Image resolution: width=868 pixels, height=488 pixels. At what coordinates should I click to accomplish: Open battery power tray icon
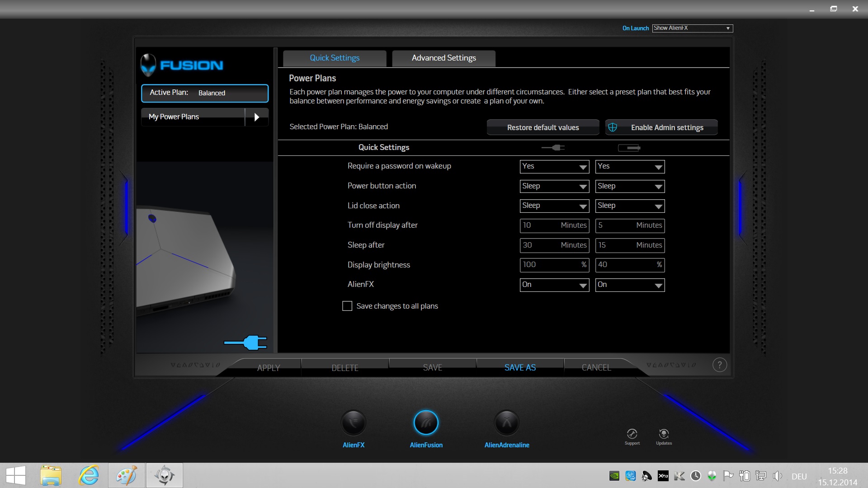(745, 476)
